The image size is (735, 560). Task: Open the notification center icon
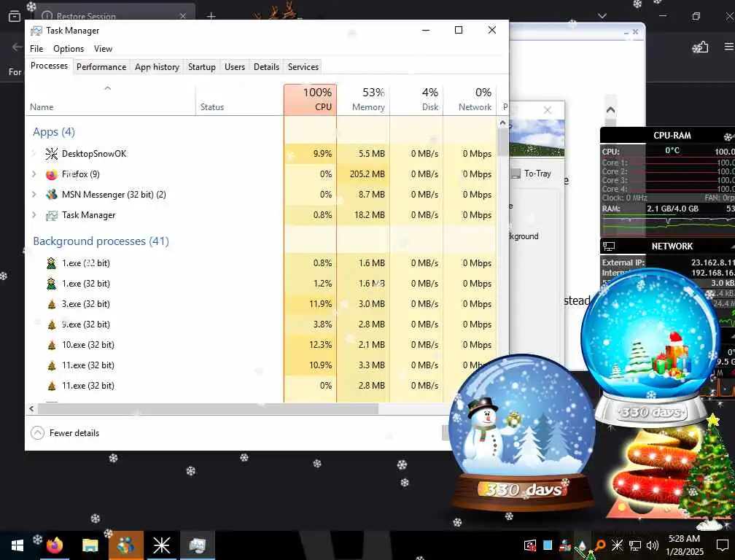point(723,545)
